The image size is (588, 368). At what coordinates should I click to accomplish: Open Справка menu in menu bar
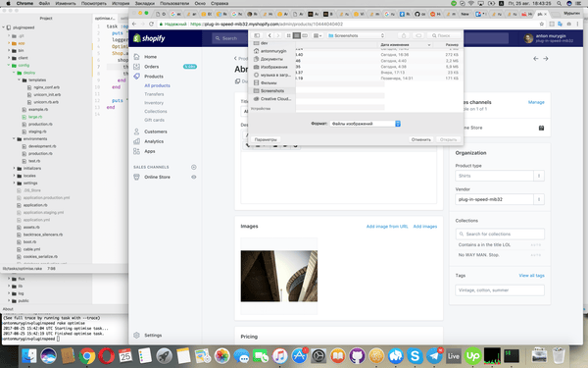click(220, 3)
